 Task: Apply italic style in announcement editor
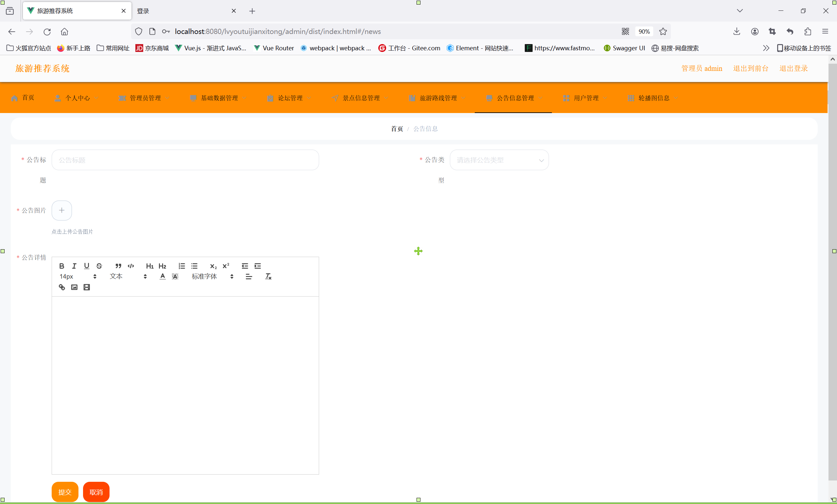click(x=74, y=266)
